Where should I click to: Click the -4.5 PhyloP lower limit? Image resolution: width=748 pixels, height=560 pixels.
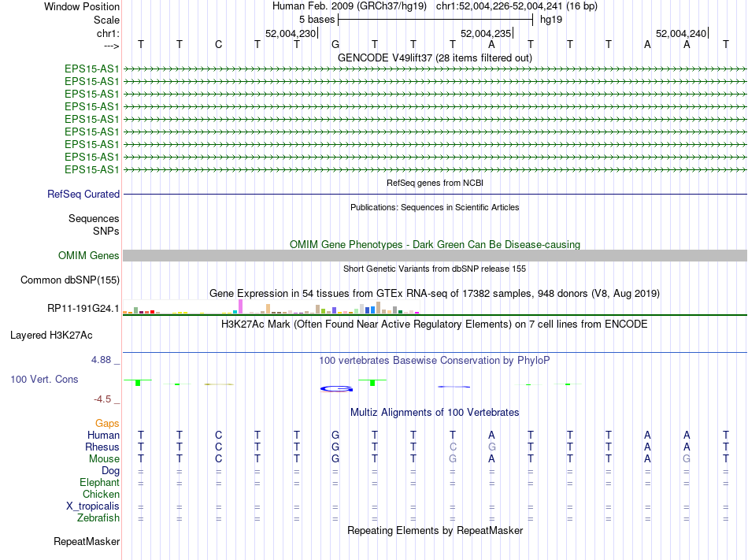[x=102, y=399]
